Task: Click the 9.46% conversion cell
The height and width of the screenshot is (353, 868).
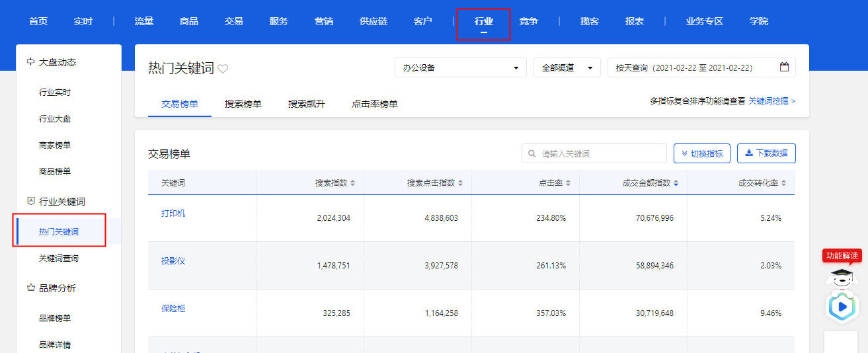Action: (771, 313)
